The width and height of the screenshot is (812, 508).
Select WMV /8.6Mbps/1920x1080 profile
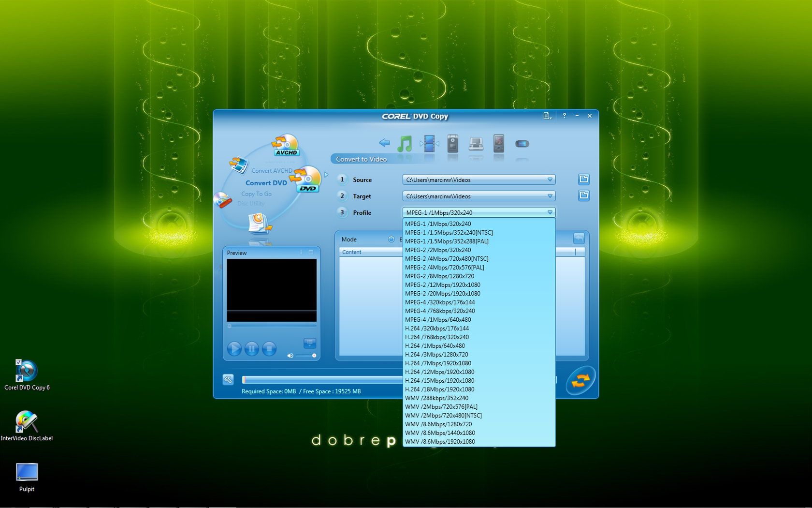pyautogui.click(x=478, y=442)
